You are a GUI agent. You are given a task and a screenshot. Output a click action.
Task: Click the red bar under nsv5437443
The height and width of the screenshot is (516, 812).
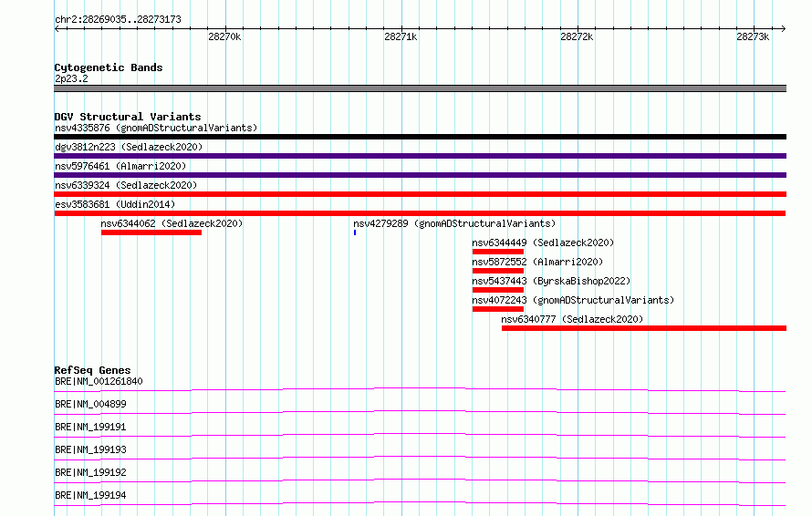tap(497, 290)
